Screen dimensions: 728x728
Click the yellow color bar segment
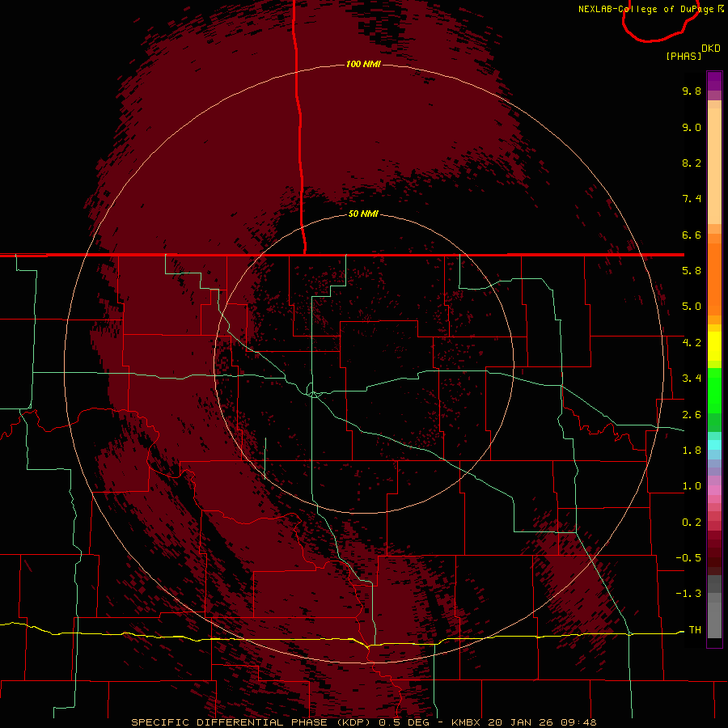[714, 346]
